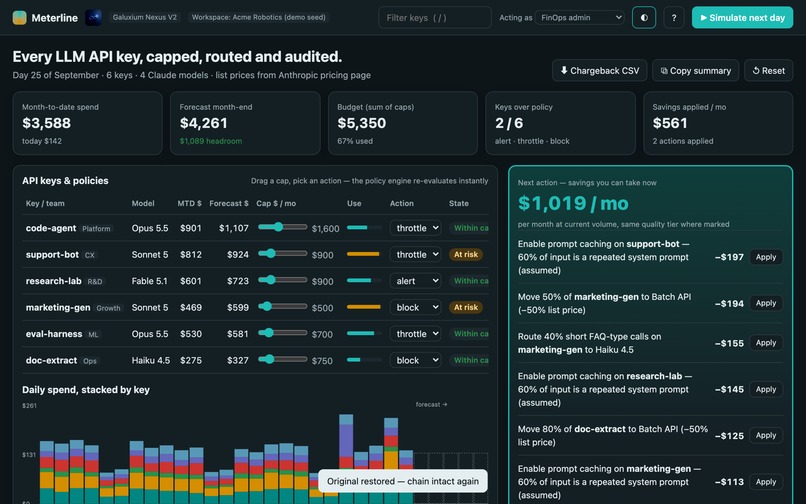Toggle dark/light theme button
Image resolution: width=806 pixels, height=504 pixels.
tap(644, 17)
